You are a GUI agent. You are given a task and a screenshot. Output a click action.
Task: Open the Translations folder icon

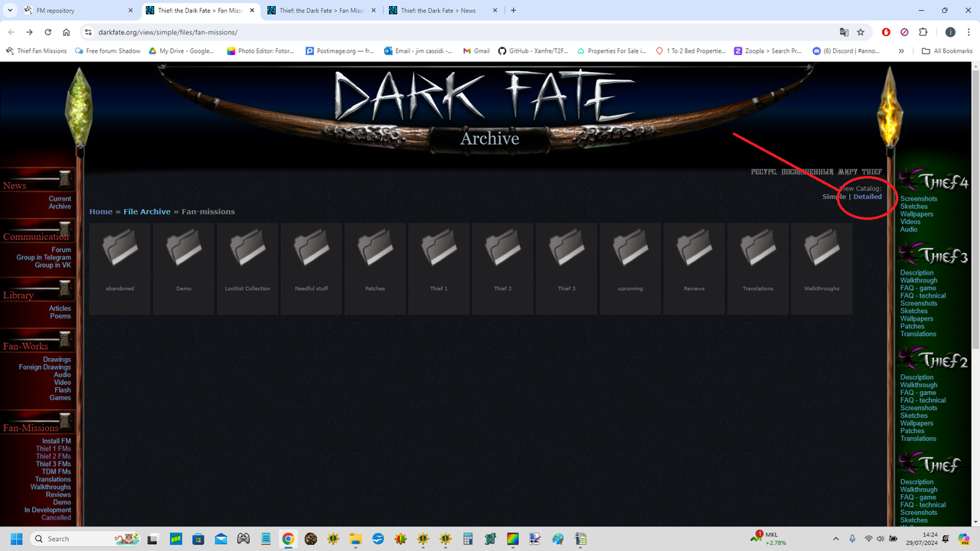coord(758,249)
